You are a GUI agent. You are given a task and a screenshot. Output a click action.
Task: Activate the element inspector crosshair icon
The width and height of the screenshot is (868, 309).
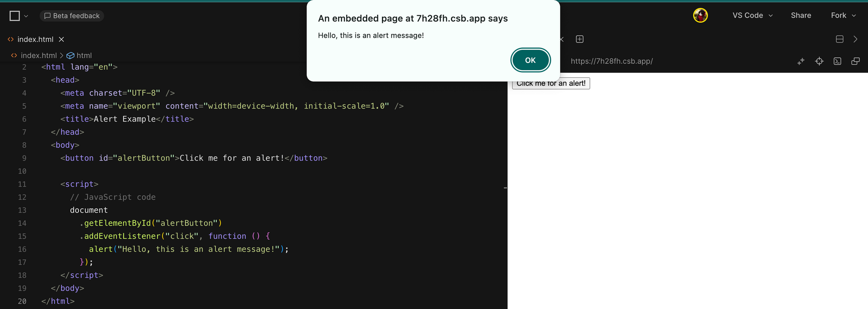[x=819, y=61]
